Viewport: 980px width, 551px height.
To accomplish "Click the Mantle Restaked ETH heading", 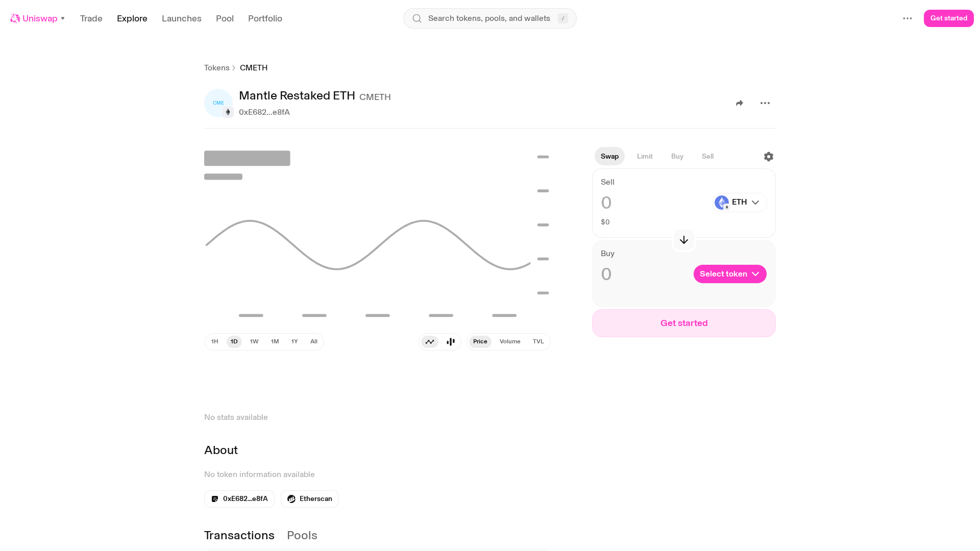I will (x=297, y=96).
